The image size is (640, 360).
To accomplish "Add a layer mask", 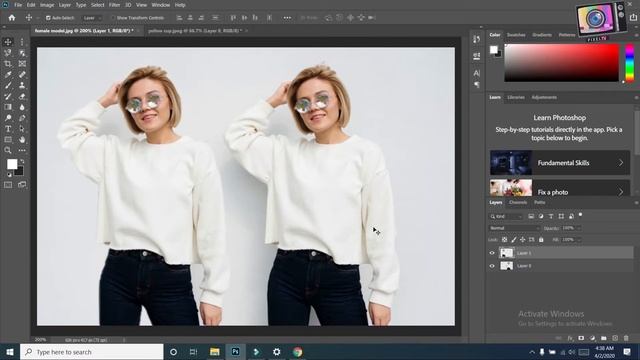I will [581, 338].
